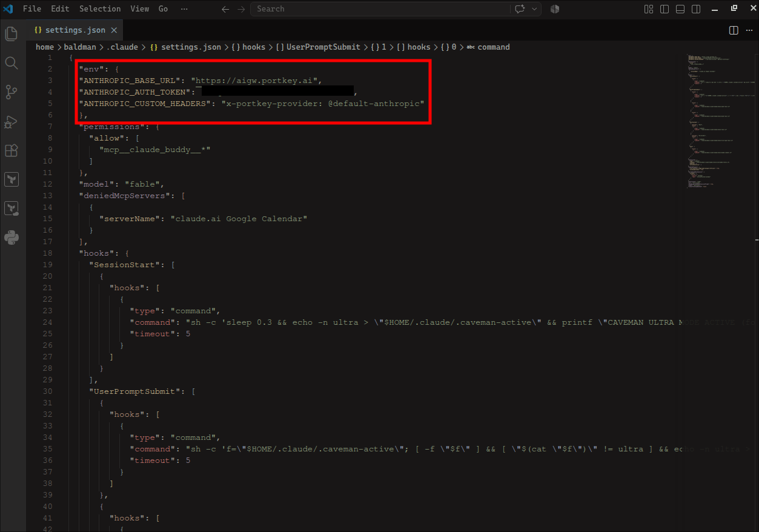Navigate forward with the right arrow
This screenshot has width=759, height=532.
[x=241, y=9]
